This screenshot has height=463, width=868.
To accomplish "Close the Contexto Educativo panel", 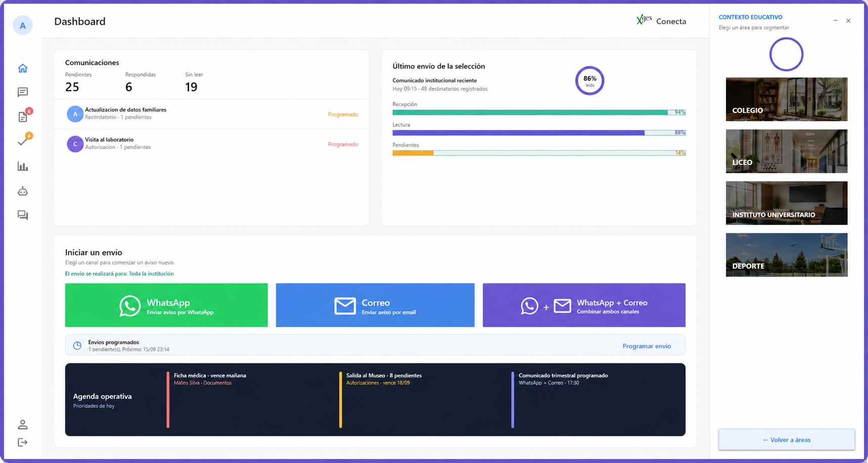I will pyautogui.click(x=848, y=21).
